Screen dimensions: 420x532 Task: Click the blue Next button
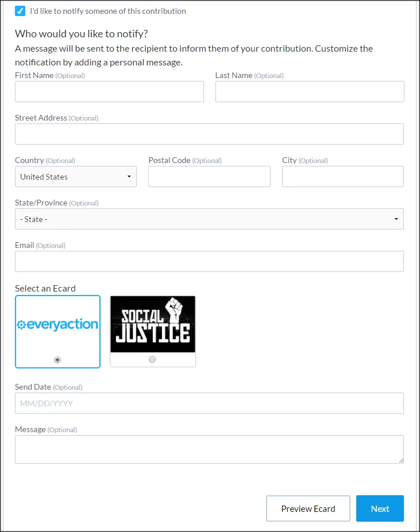point(380,508)
